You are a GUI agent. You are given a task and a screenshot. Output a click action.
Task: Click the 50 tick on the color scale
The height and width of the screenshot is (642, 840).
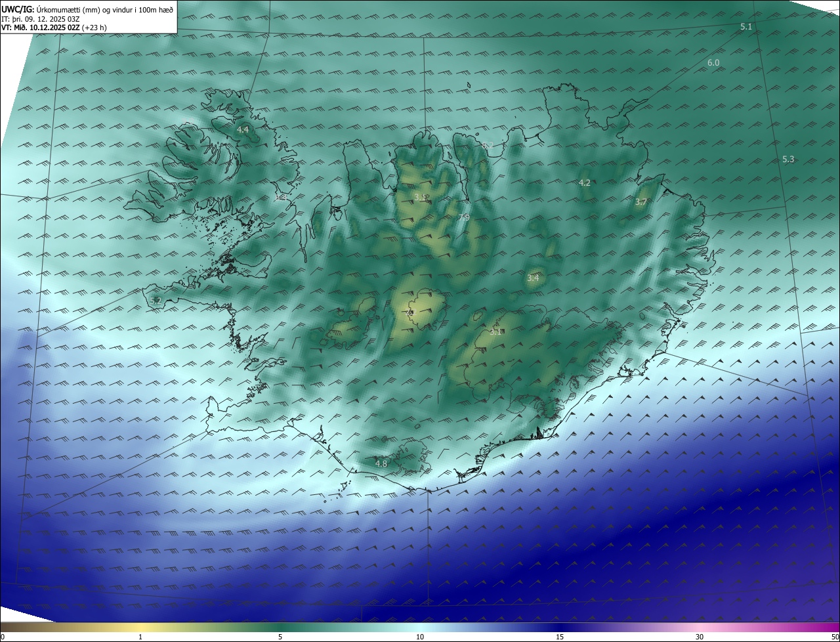(x=835, y=637)
